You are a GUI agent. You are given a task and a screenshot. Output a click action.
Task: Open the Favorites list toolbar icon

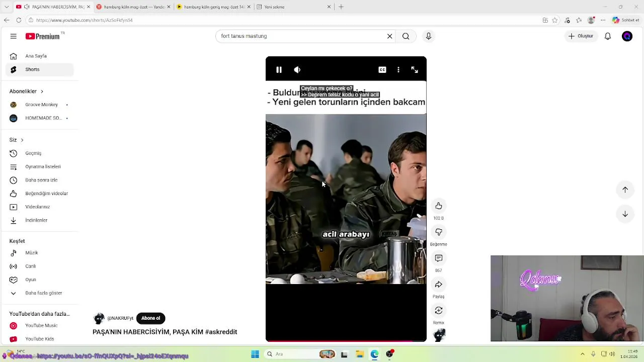[579, 20]
